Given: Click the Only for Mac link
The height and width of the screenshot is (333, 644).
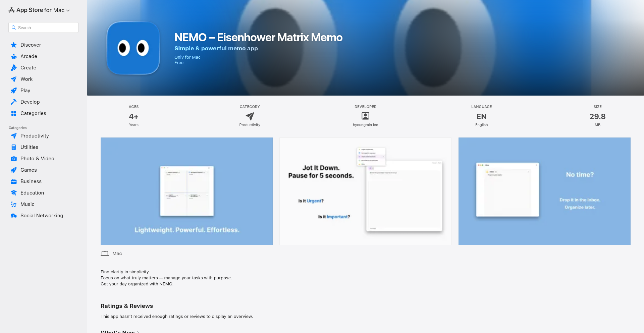Looking at the screenshot, I should point(187,57).
